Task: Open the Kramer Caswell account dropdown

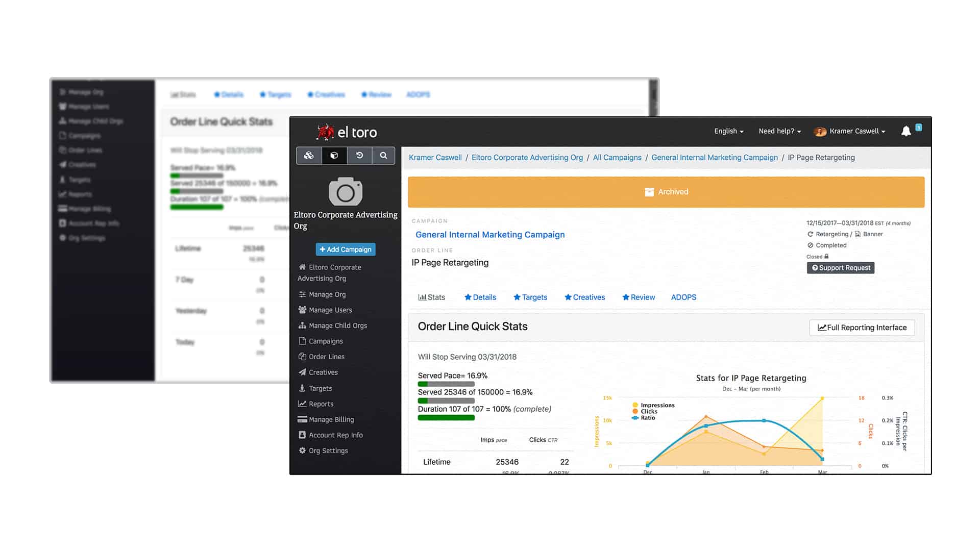Action: [857, 131]
